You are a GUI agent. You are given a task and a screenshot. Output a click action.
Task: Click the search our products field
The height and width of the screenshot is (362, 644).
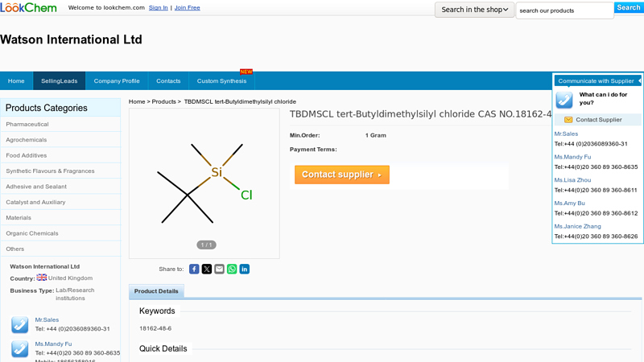tap(563, 10)
